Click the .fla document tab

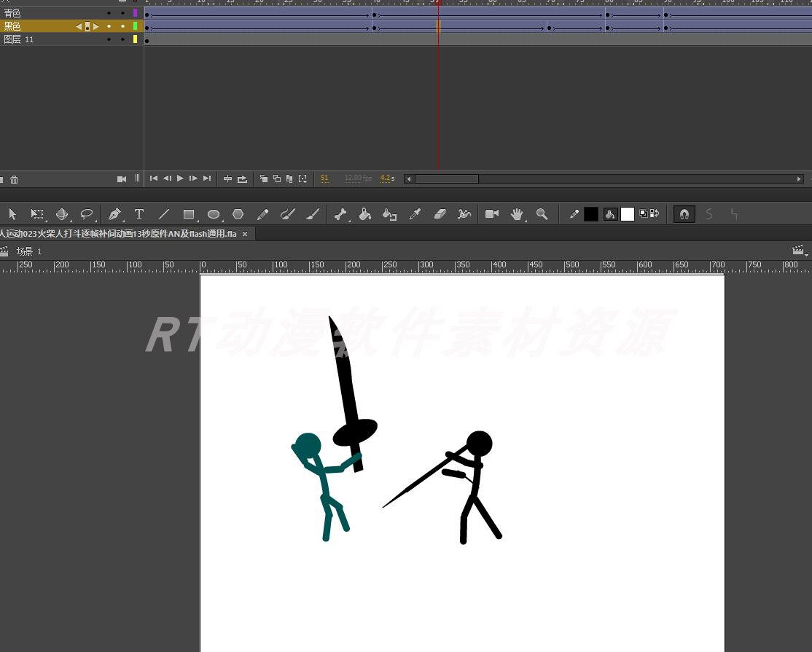coord(117,234)
